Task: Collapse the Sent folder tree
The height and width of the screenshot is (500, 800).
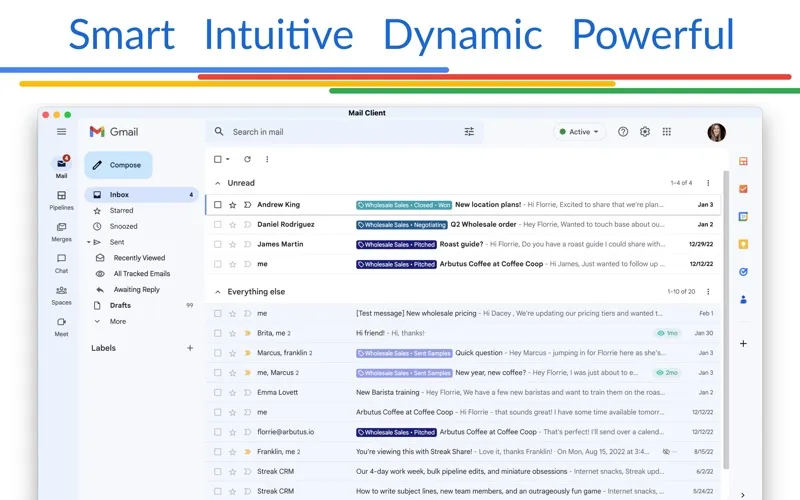Action: pyautogui.click(x=88, y=242)
